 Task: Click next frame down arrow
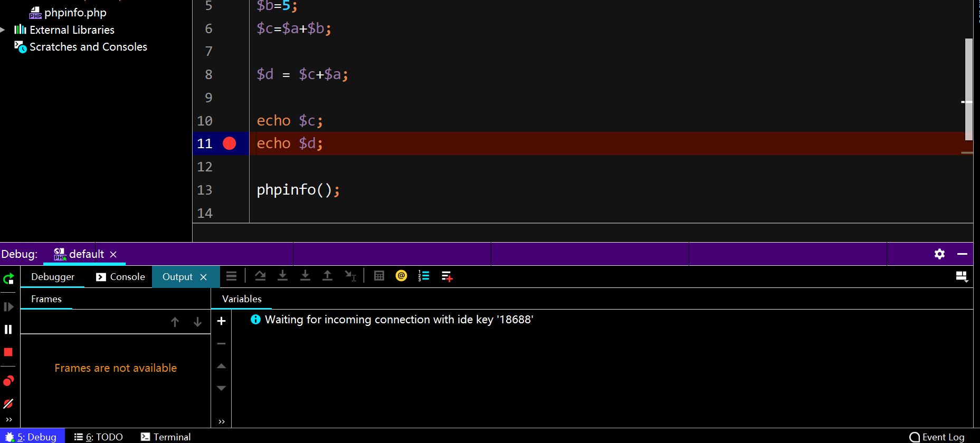tap(197, 322)
